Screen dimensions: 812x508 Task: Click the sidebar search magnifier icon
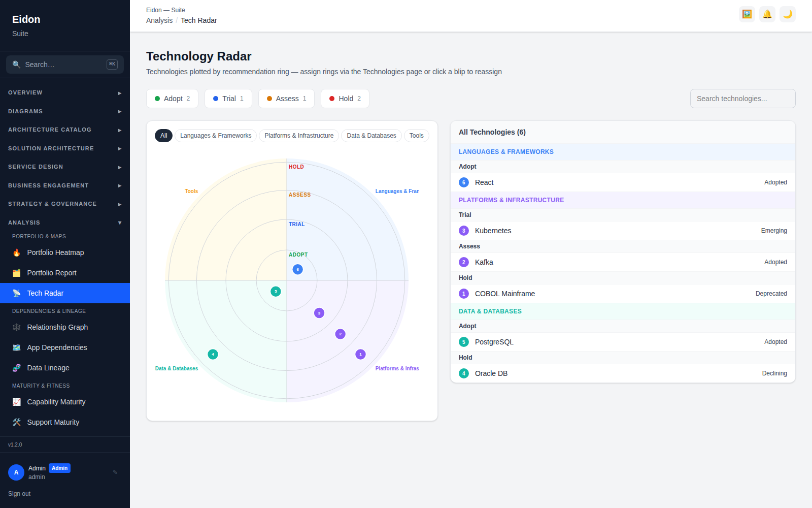(16, 65)
